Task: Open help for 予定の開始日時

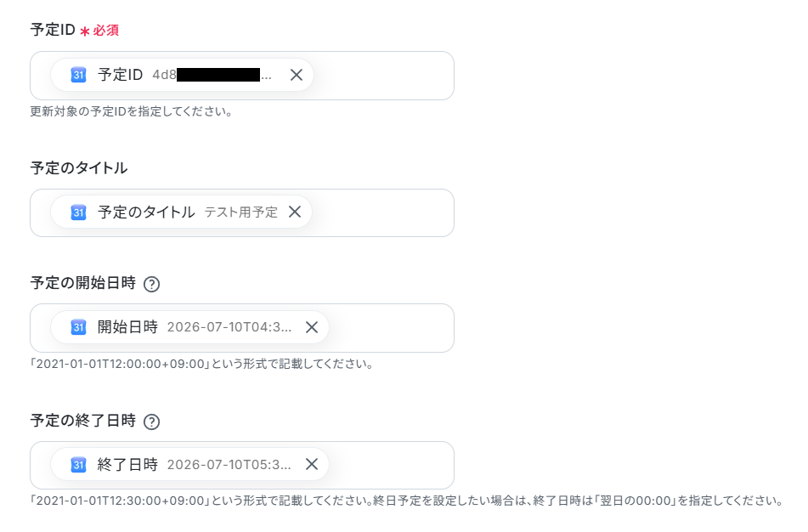Action: tap(151, 284)
